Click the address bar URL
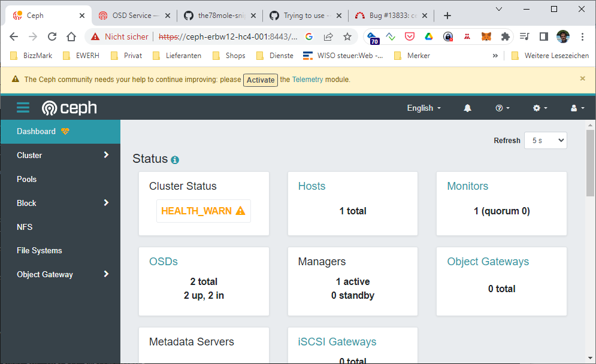596x364 pixels. [228, 37]
